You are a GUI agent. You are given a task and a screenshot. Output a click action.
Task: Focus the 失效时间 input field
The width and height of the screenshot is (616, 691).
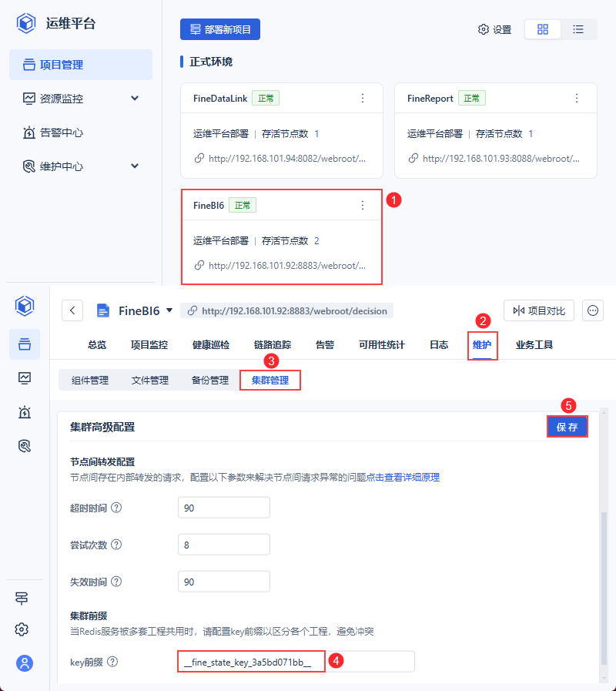224,582
